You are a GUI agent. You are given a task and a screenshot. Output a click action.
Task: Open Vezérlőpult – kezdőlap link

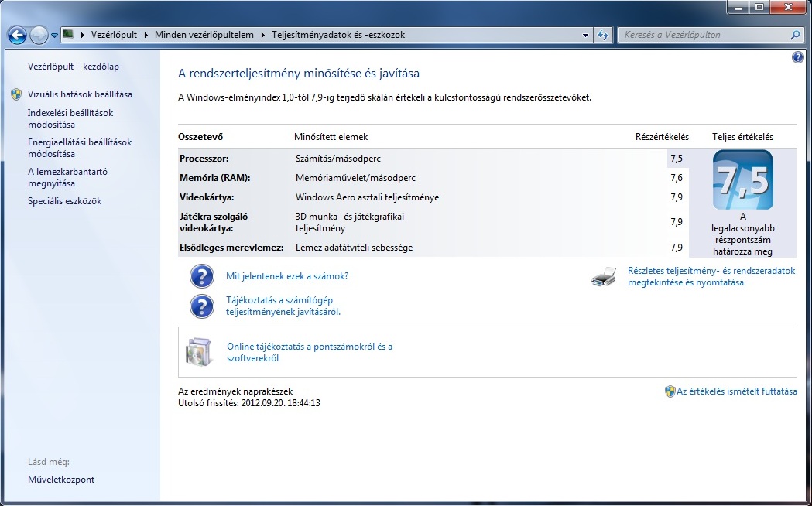(74, 67)
